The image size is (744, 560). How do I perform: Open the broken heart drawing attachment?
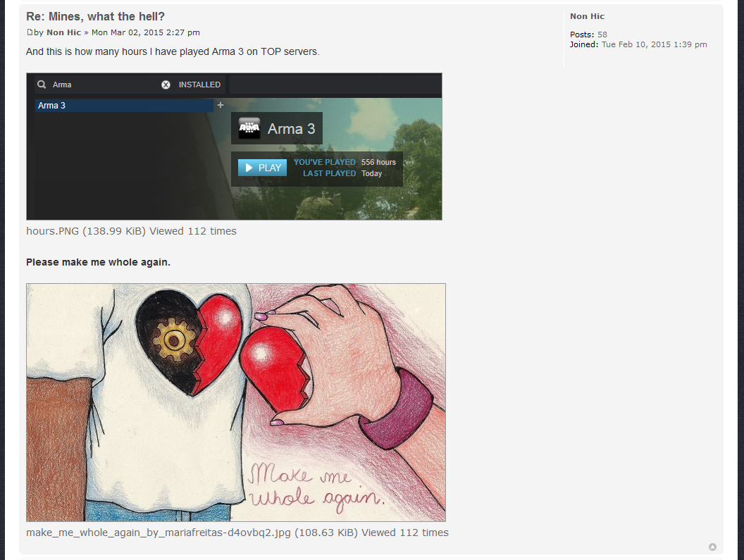click(x=236, y=402)
